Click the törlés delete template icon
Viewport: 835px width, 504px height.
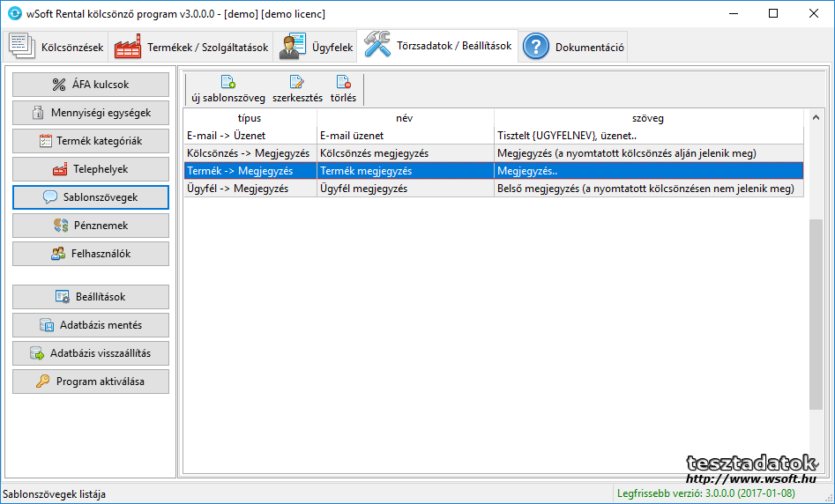coord(343,83)
